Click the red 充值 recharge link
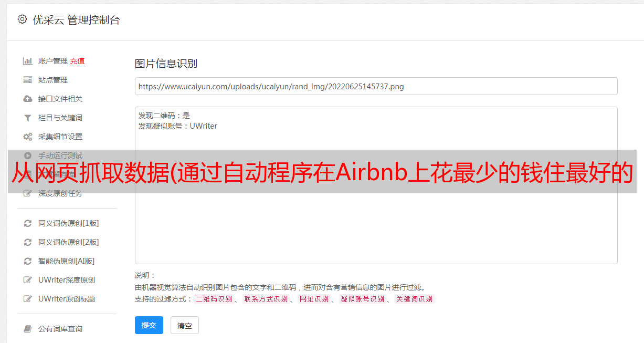 [x=77, y=61]
